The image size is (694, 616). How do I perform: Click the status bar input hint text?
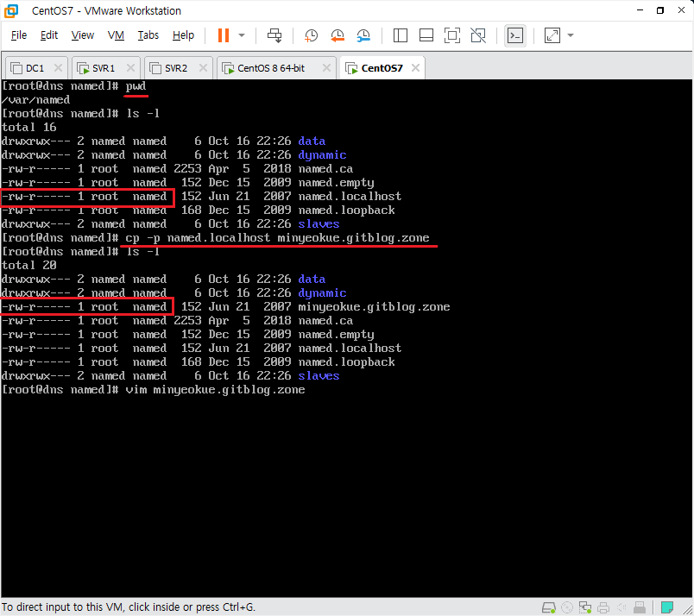point(129,607)
